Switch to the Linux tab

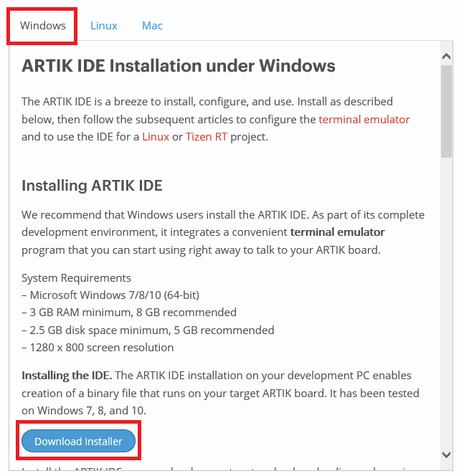[104, 26]
